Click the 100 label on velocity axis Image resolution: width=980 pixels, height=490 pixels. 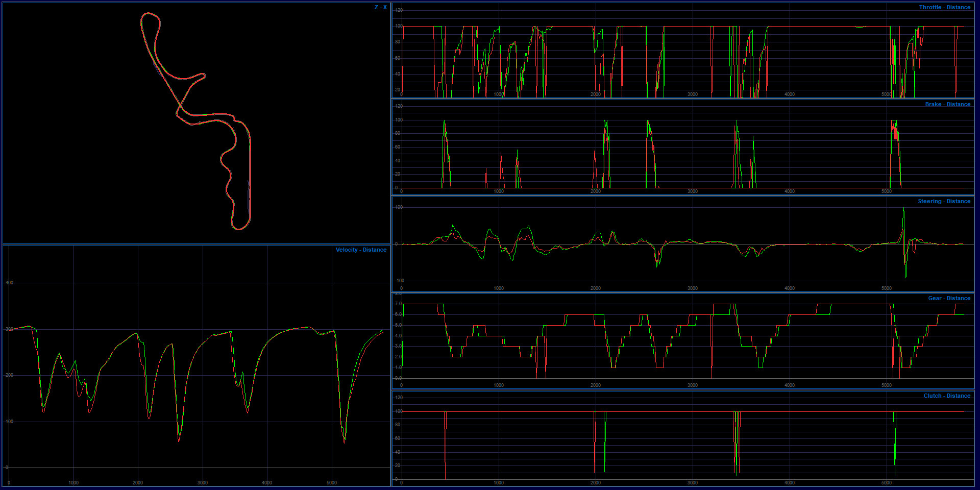9,421
